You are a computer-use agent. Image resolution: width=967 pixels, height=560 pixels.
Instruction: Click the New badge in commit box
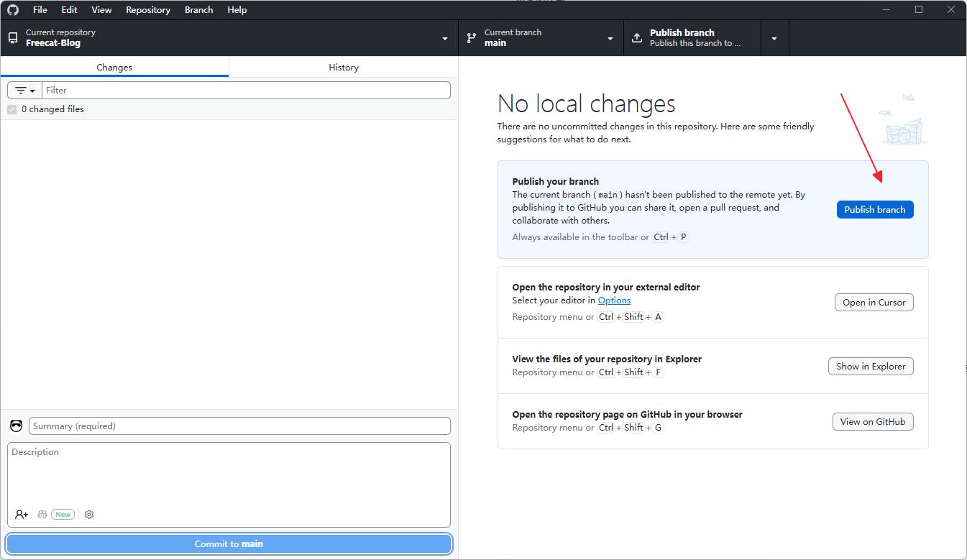pos(63,515)
